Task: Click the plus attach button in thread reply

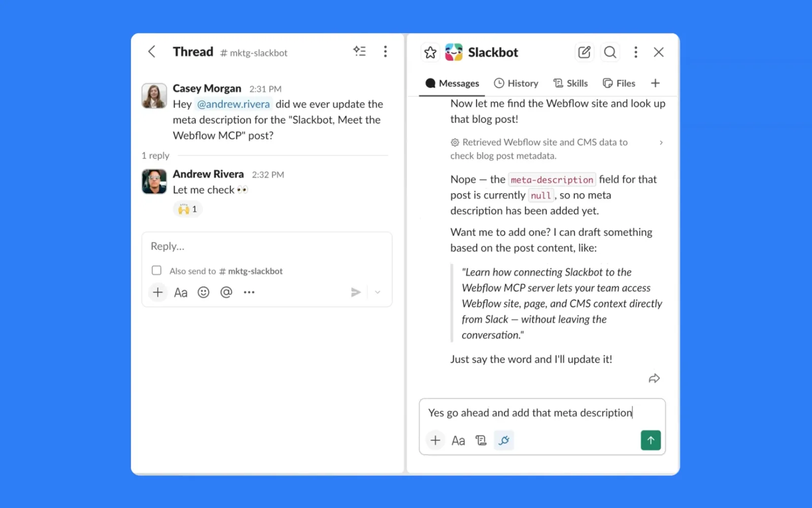Action: [158, 292]
